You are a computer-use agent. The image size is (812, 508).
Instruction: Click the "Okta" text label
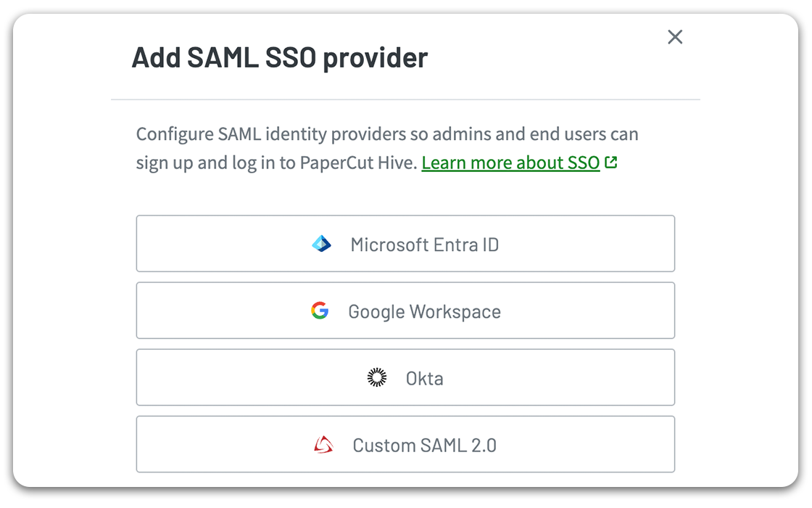pyautogui.click(x=425, y=378)
